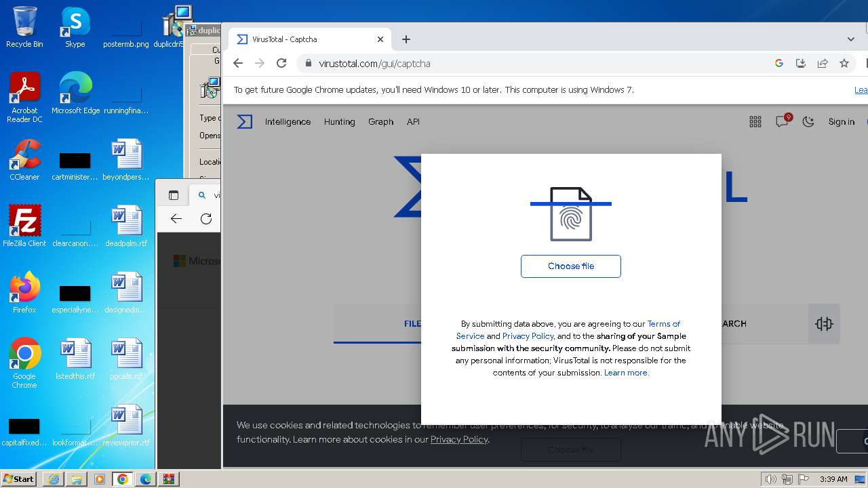Click Edge window refresh icon
Screen dimensions: 868x488
pos(206,218)
